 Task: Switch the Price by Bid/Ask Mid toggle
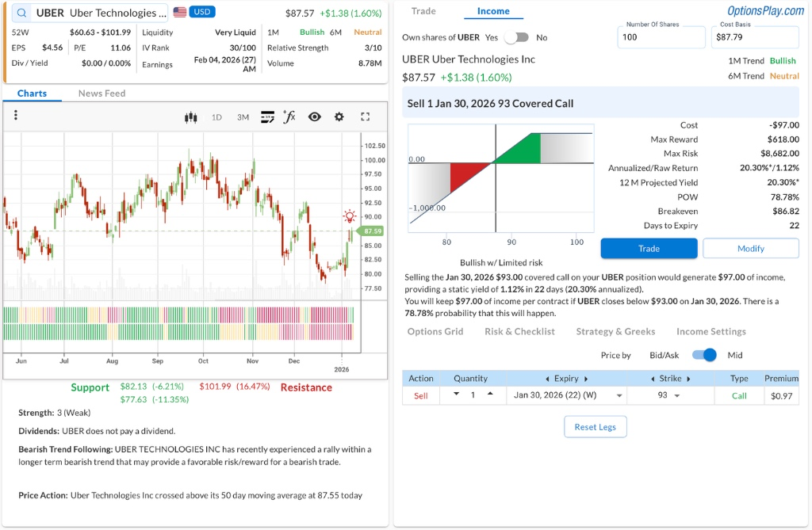tap(704, 355)
